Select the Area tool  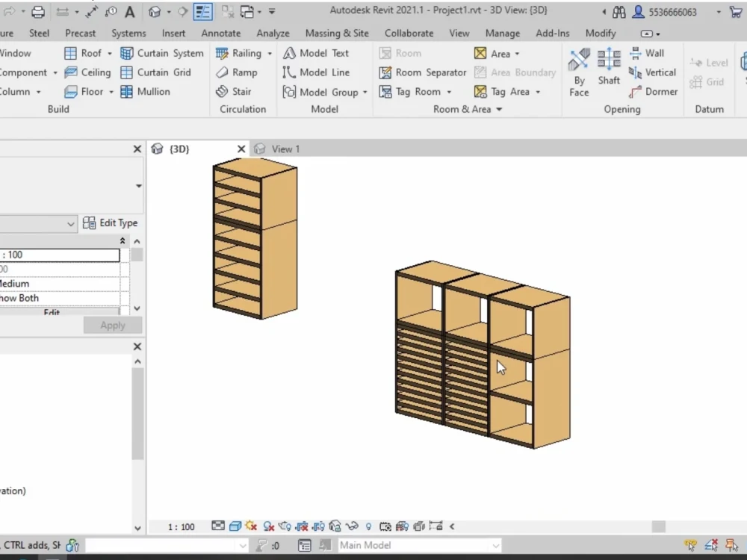click(x=492, y=53)
